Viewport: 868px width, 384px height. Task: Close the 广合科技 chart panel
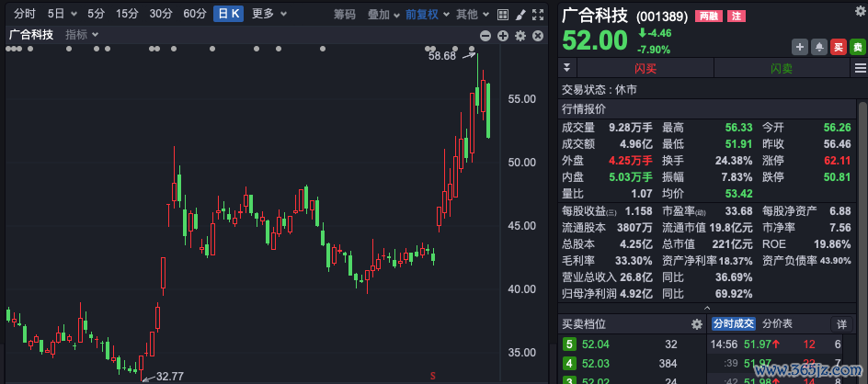(538, 36)
